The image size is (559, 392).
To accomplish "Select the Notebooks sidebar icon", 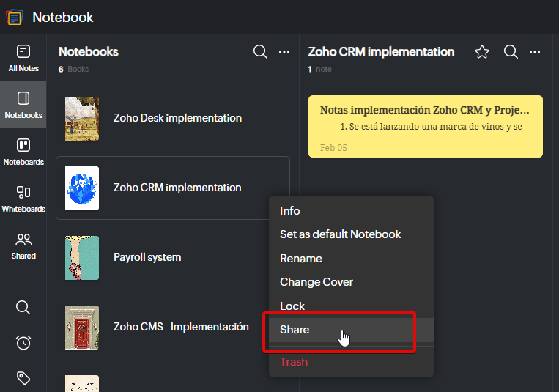I will coord(23,105).
